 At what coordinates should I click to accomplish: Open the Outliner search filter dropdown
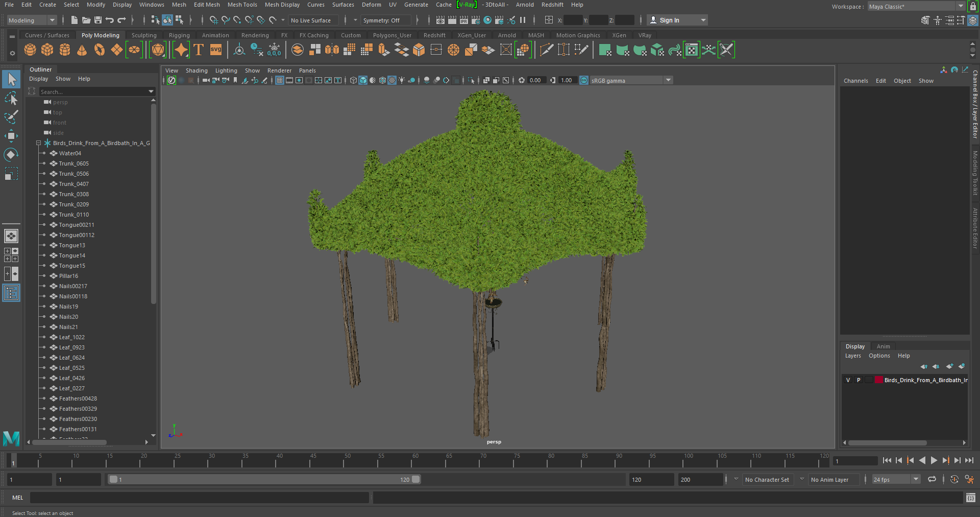click(x=151, y=91)
